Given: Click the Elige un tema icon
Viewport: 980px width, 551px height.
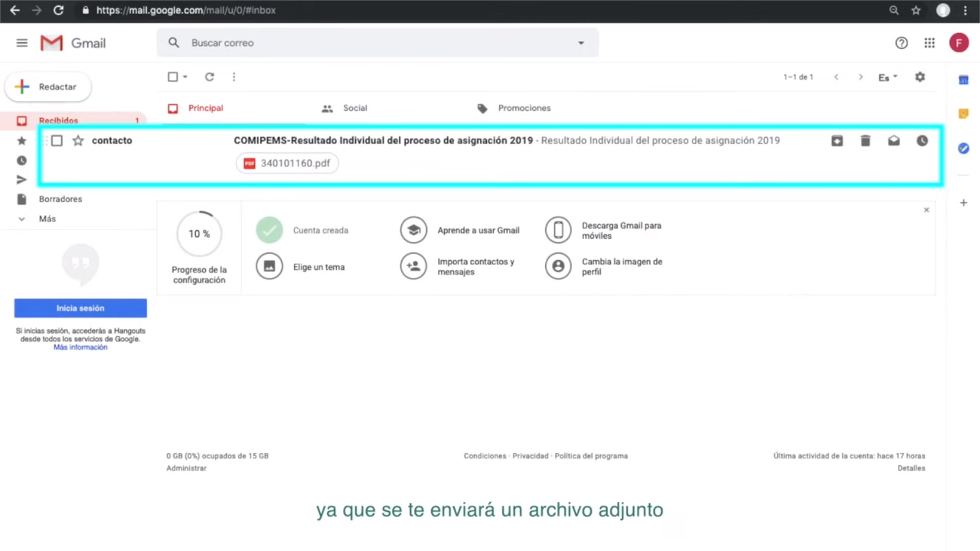Looking at the screenshot, I should (269, 266).
